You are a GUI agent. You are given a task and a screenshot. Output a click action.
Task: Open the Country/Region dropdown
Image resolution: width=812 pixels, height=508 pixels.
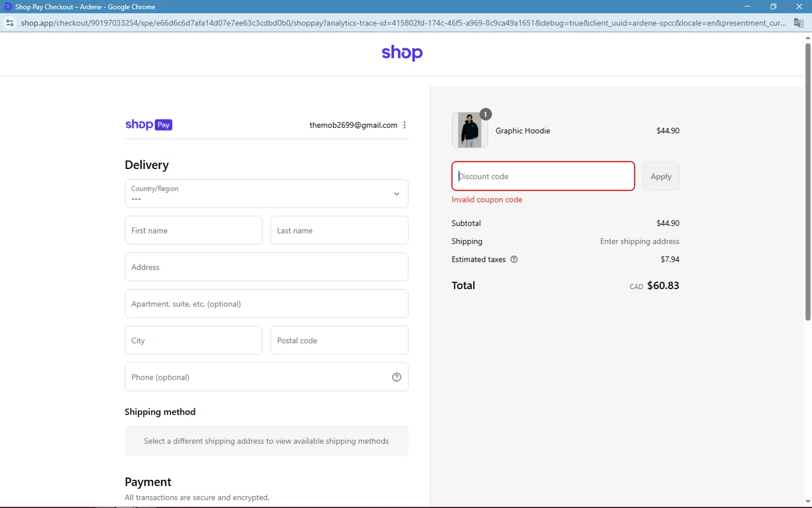(x=266, y=193)
